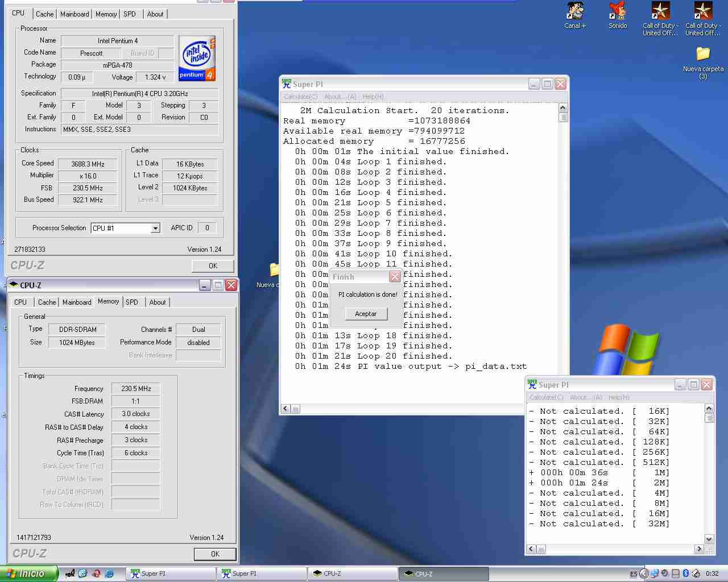728x582 pixels.
Task: Launch Internet Explorer from the quick launch bar
Action: (x=109, y=573)
